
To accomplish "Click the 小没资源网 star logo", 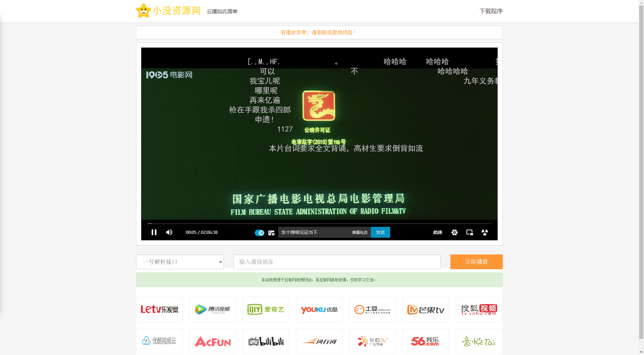I will [x=143, y=11].
